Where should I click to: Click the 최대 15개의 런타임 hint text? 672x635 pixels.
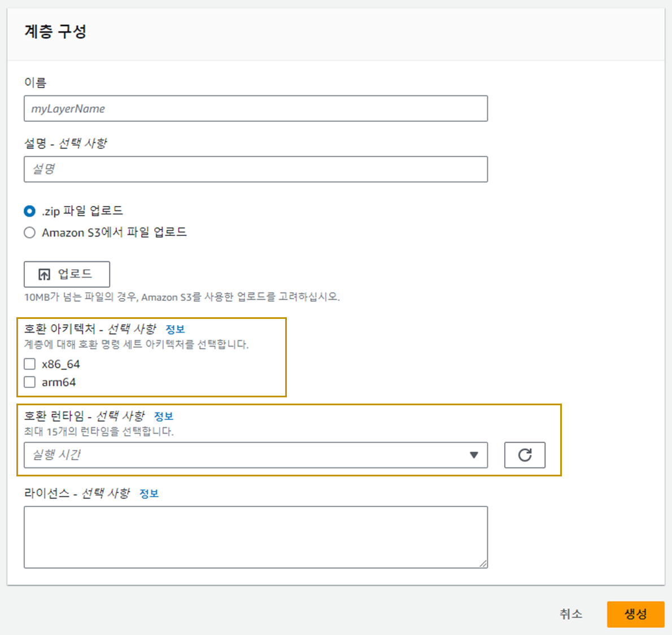tap(99, 431)
